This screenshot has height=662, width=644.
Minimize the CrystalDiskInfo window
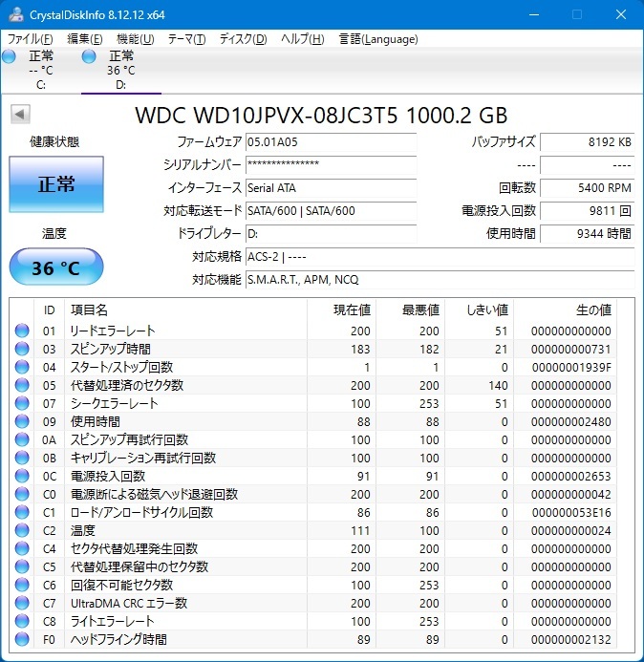[534, 14]
